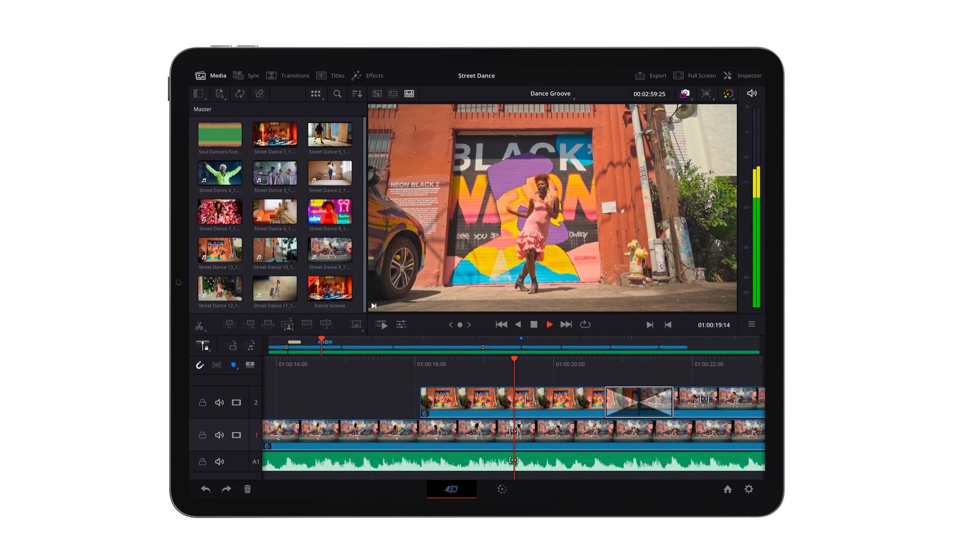The height and width of the screenshot is (560, 954).
Task: Select the Street Dance 8 clip thumbnail
Action: (329, 212)
